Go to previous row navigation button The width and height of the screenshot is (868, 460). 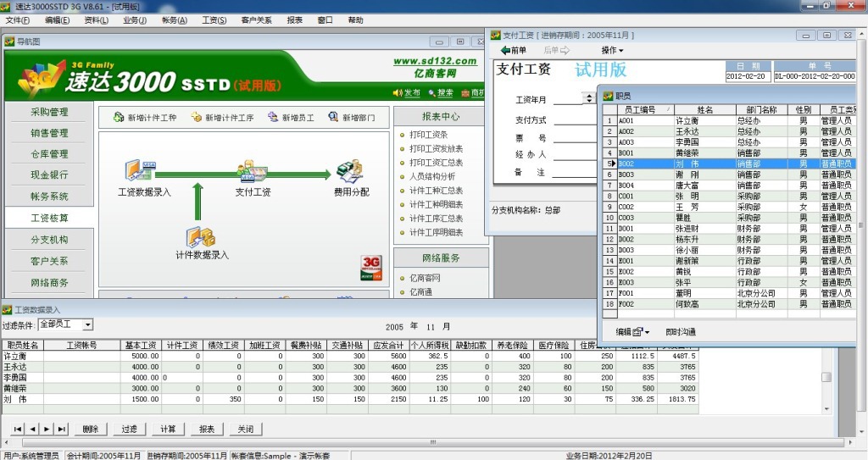33,429
